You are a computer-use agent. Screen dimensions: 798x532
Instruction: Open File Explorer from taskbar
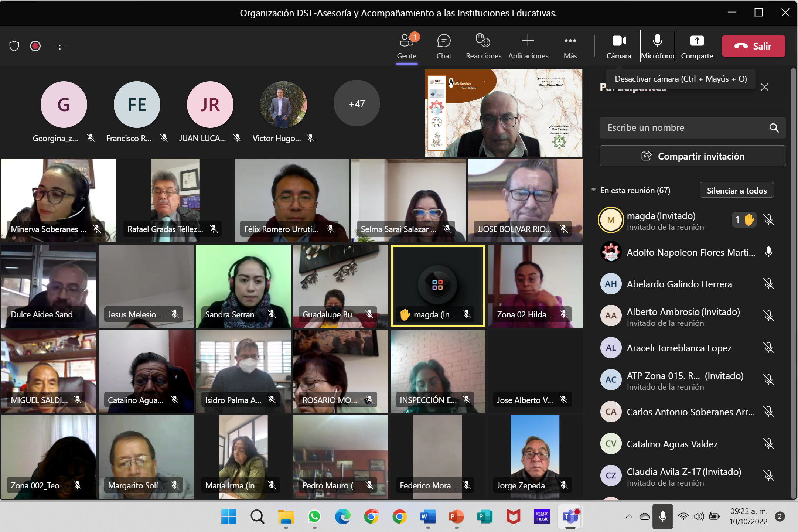[286, 517]
